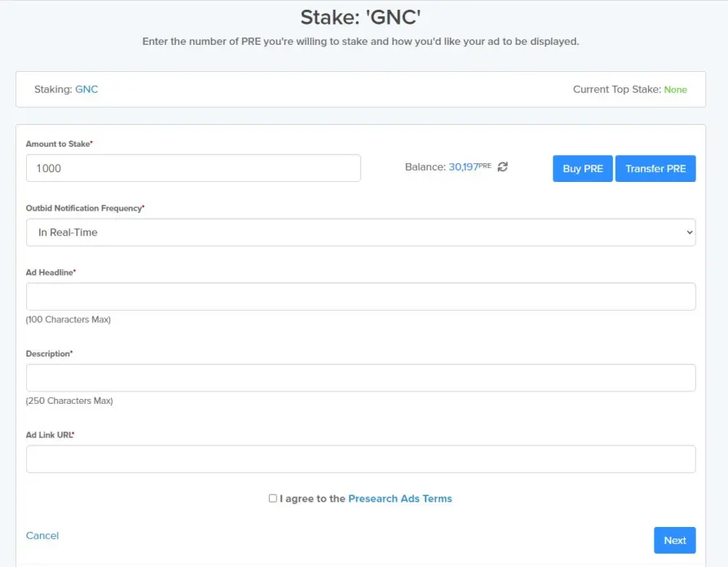This screenshot has width=728, height=567.
Task: Click the Current Top Stake 'None' value
Action: tap(675, 90)
